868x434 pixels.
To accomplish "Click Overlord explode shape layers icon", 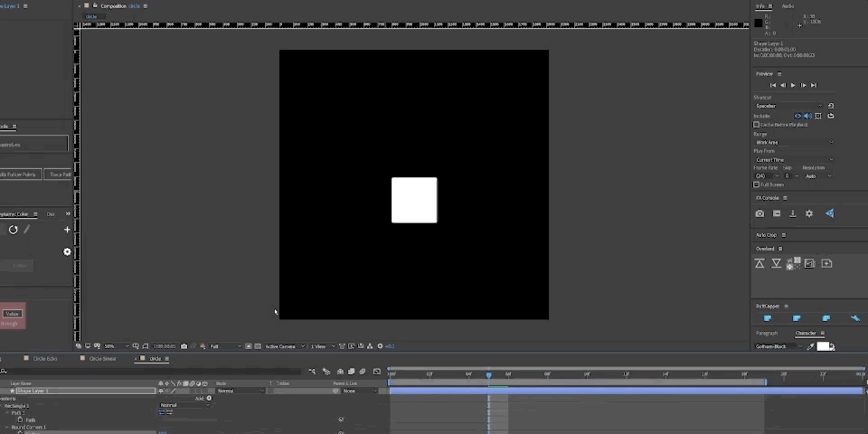I will coord(794,262).
